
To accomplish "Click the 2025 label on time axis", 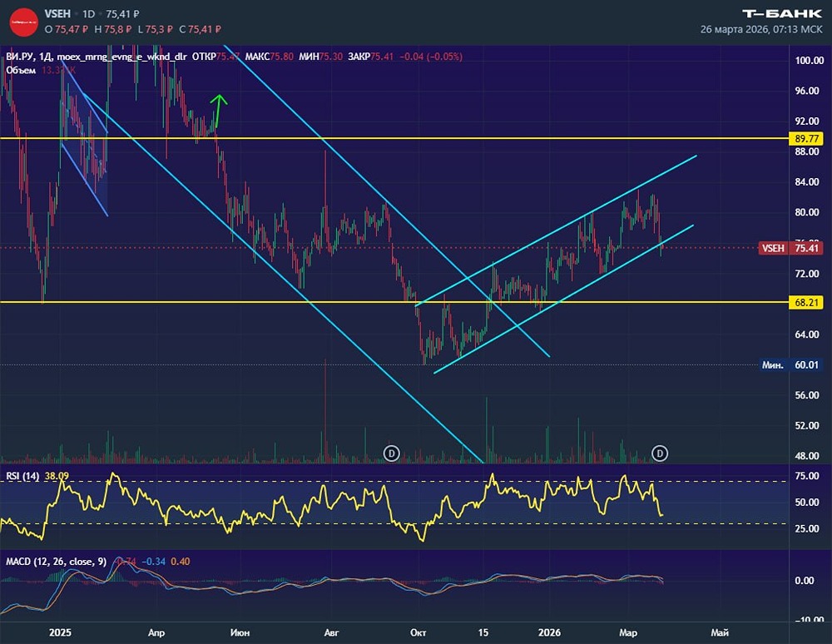I will (60, 632).
